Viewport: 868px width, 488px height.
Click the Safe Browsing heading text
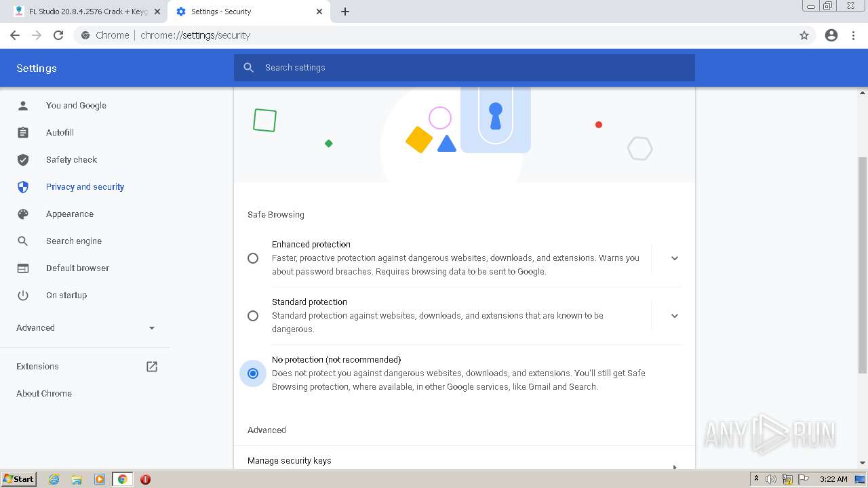tap(276, 215)
